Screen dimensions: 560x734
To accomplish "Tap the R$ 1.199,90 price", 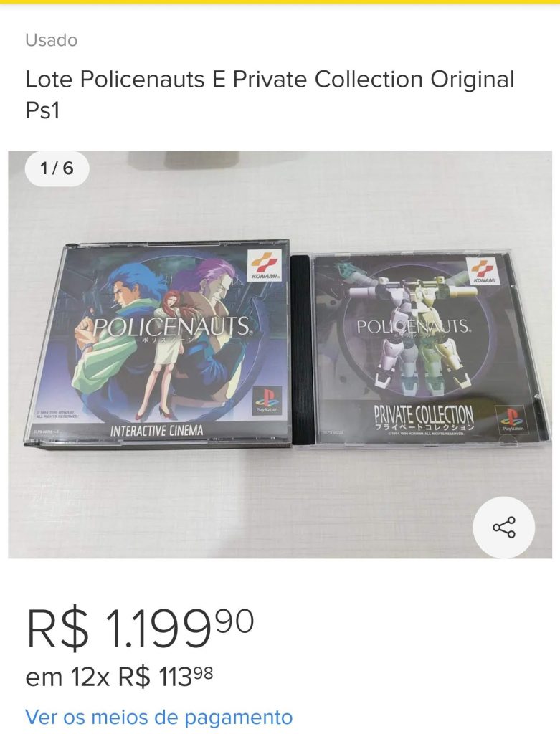I will pyautogui.click(x=140, y=627).
